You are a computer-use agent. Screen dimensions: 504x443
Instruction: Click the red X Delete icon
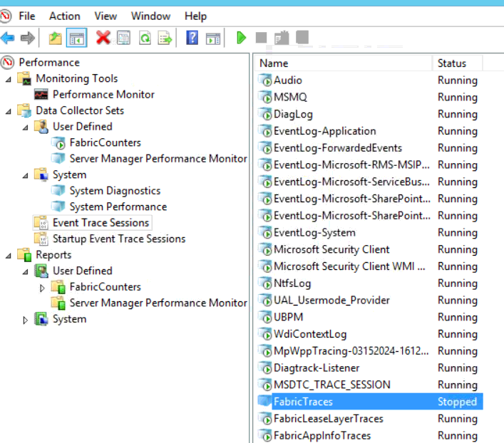click(x=103, y=38)
